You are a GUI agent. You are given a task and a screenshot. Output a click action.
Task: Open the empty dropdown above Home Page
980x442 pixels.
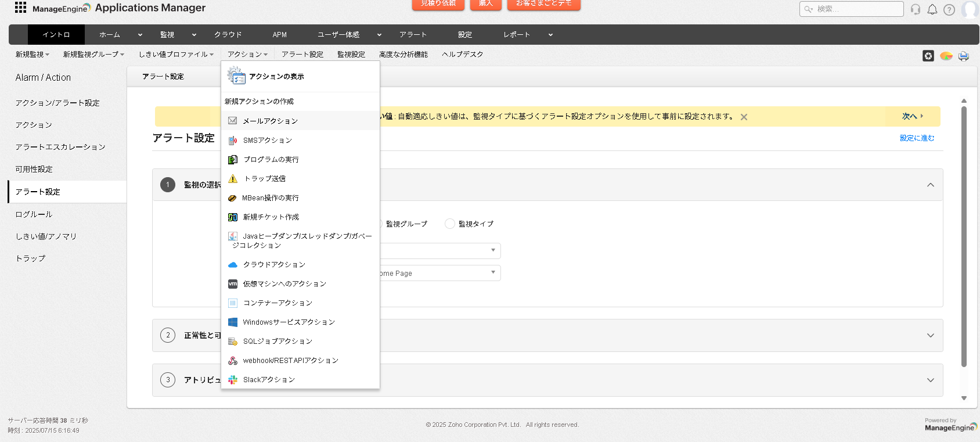tap(440, 251)
